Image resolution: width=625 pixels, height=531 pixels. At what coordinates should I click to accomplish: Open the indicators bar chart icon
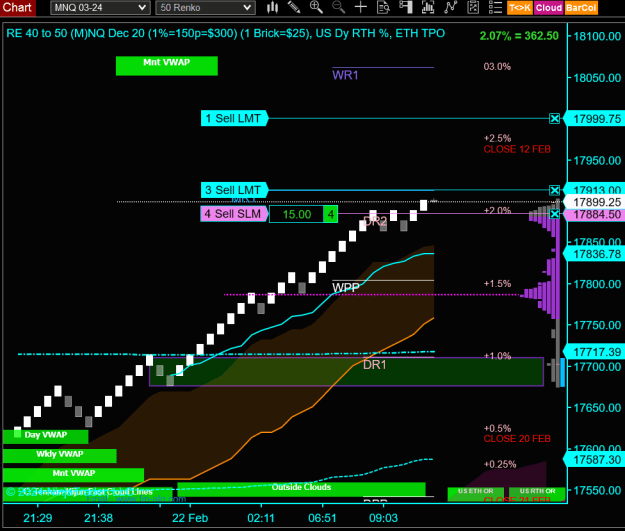click(428, 7)
